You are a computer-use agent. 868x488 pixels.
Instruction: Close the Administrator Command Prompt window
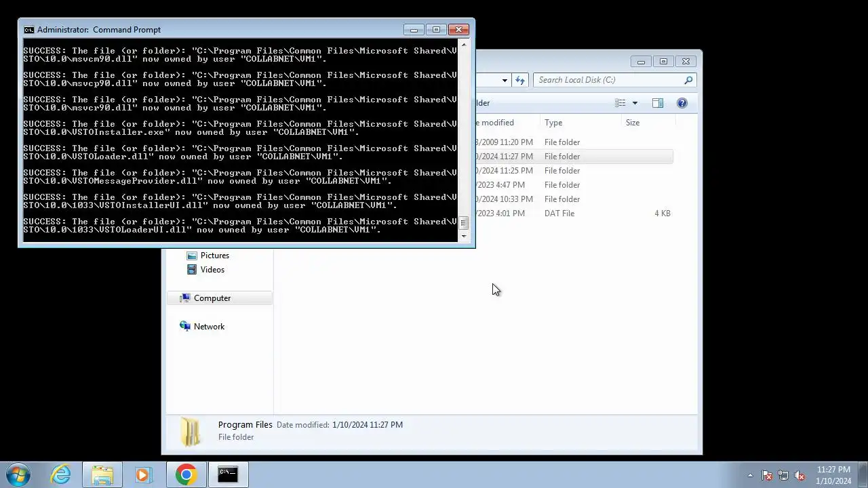tap(459, 29)
